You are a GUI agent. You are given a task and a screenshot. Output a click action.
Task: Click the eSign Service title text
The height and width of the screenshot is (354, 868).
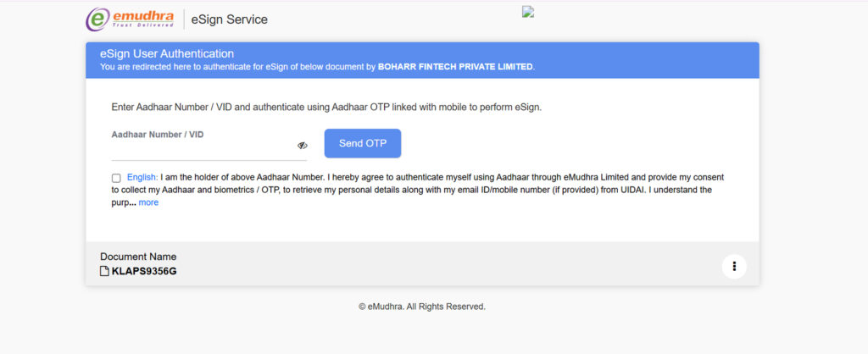[230, 19]
